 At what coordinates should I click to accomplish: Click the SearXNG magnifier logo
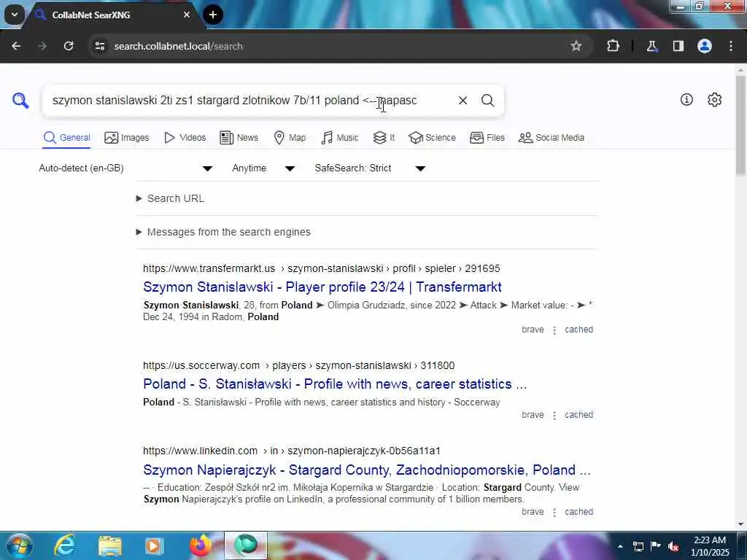20,101
